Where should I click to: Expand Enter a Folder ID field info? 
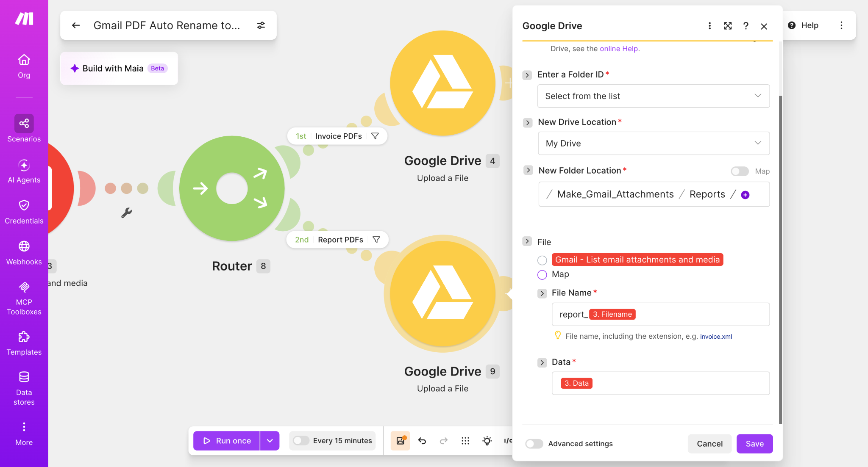point(527,75)
